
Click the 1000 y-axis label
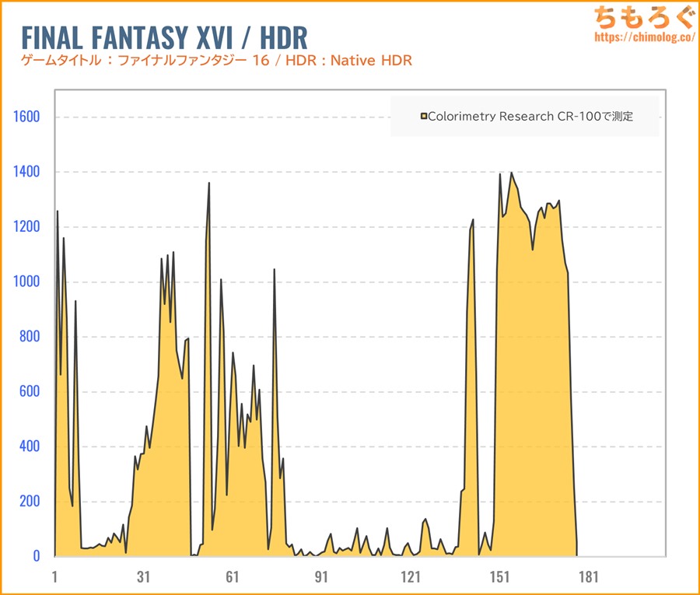[24, 282]
